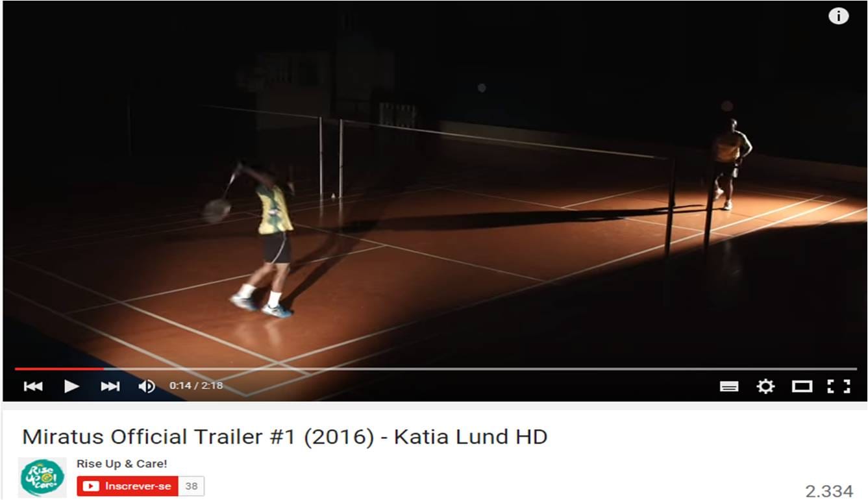The width and height of the screenshot is (868, 500).
Task: Enter fullscreen mode
Action: coord(839,386)
